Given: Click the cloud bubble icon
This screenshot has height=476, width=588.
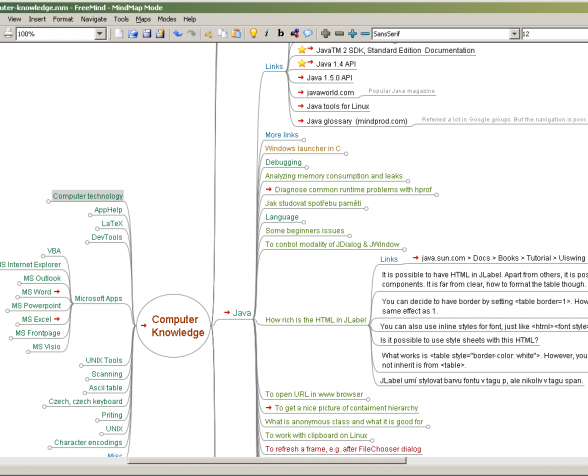Looking at the screenshot, I should coord(308,33).
